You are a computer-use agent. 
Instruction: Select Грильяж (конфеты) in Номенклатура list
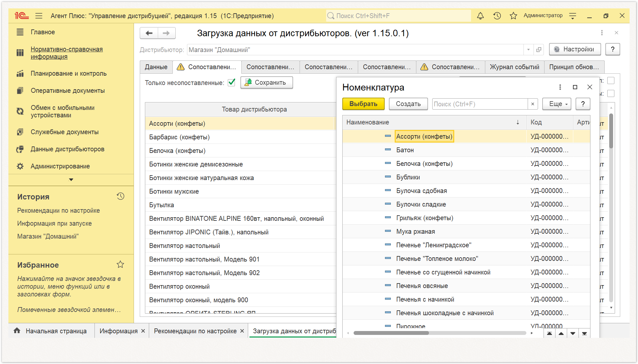click(x=466, y=218)
